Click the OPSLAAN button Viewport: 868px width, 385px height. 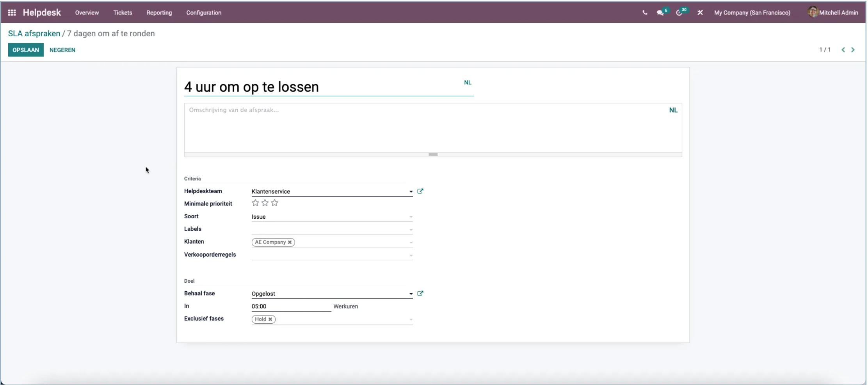(x=25, y=50)
